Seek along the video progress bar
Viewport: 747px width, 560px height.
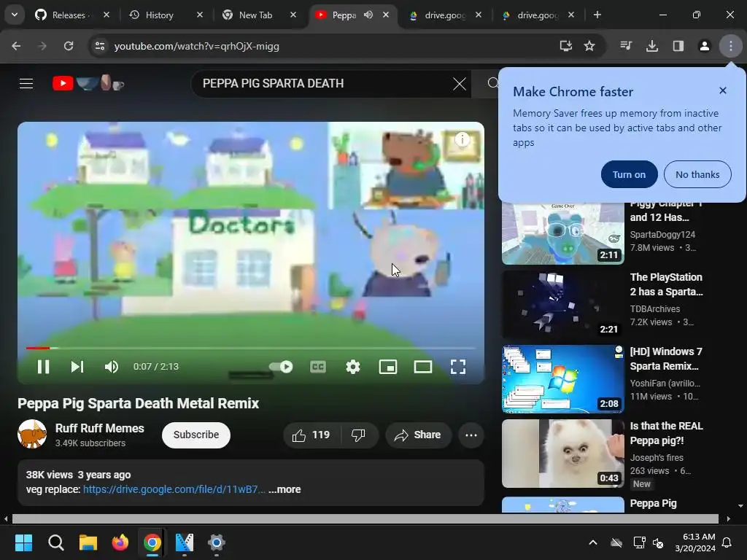(251, 348)
